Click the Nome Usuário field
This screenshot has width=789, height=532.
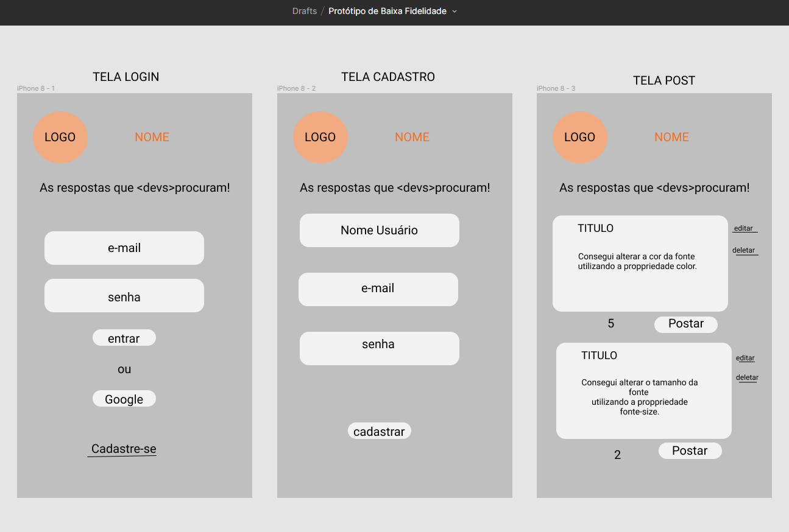point(380,230)
